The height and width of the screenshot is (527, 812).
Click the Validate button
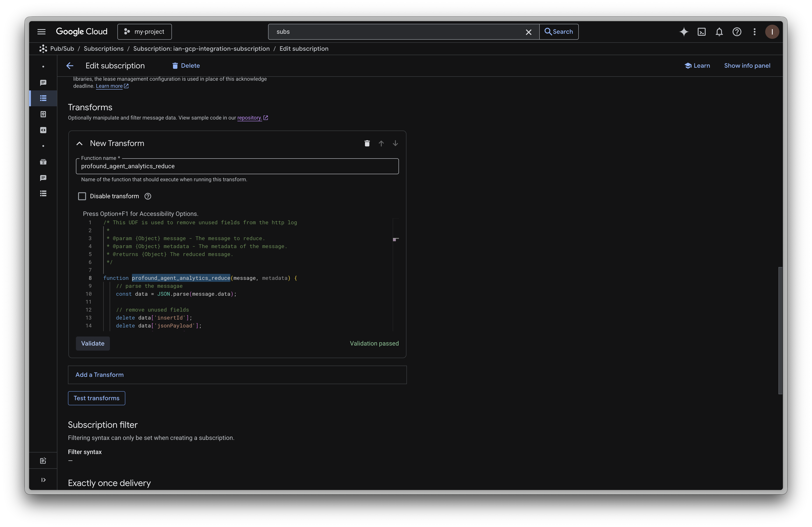(92, 343)
